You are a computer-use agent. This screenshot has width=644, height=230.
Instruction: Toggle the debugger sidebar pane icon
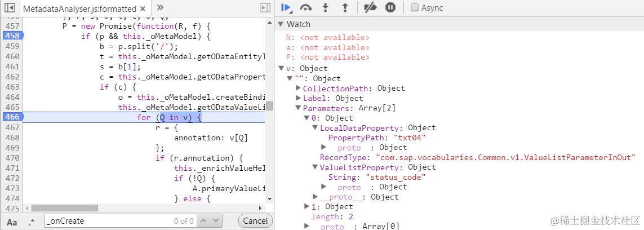pyautogui.click(x=265, y=8)
